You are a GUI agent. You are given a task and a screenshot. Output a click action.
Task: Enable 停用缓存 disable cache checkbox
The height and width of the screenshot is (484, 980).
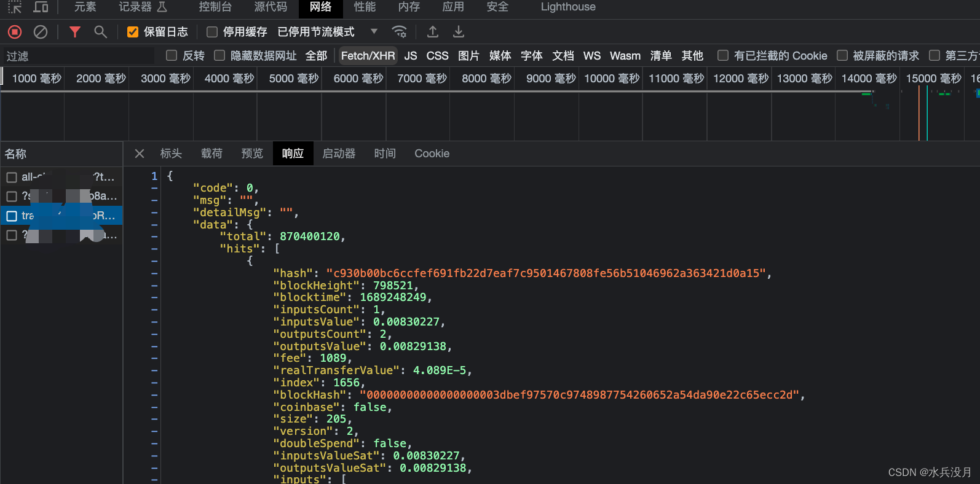click(212, 32)
